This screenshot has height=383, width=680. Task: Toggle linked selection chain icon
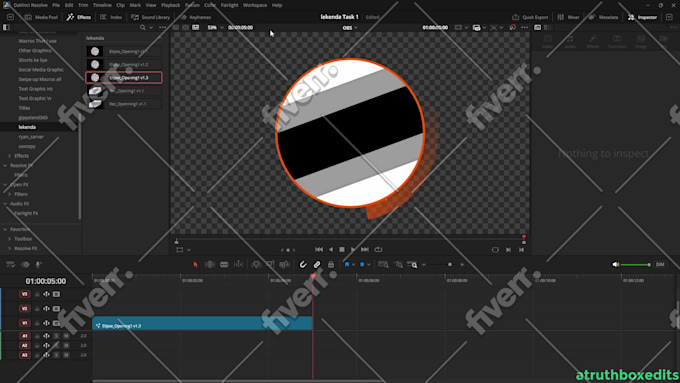[317, 264]
